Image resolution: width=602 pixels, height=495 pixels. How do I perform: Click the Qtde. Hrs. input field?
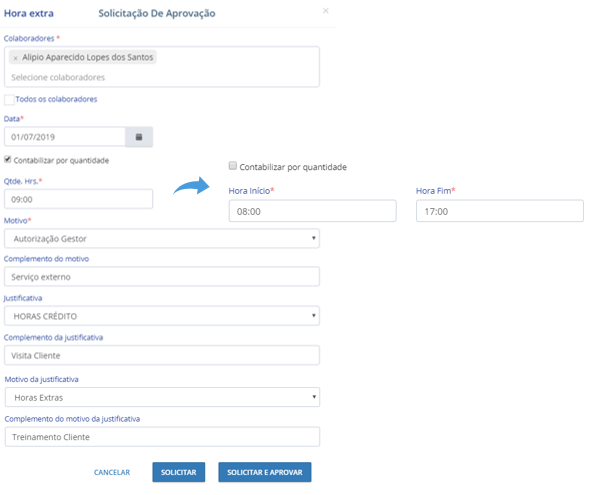(78, 199)
